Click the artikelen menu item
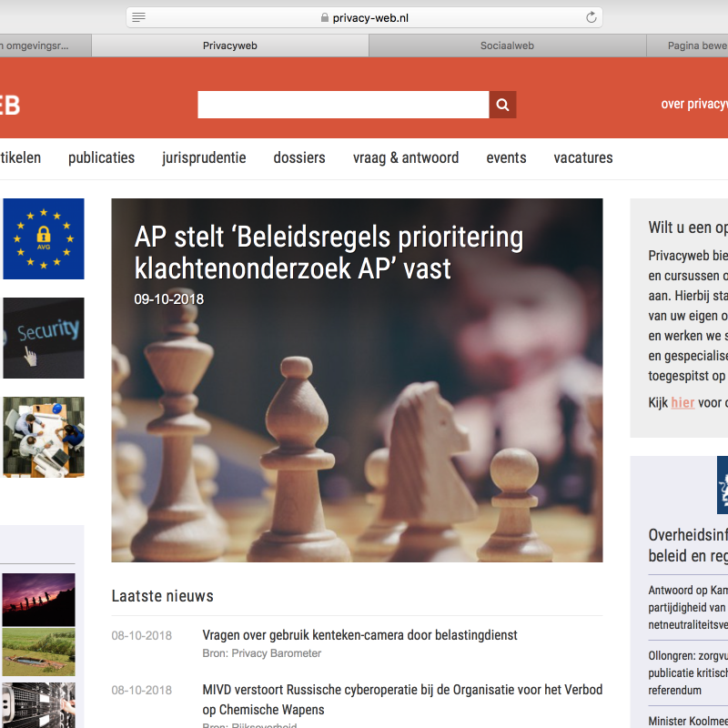The height and width of the screenshot is (728, 728). point(20,157)
